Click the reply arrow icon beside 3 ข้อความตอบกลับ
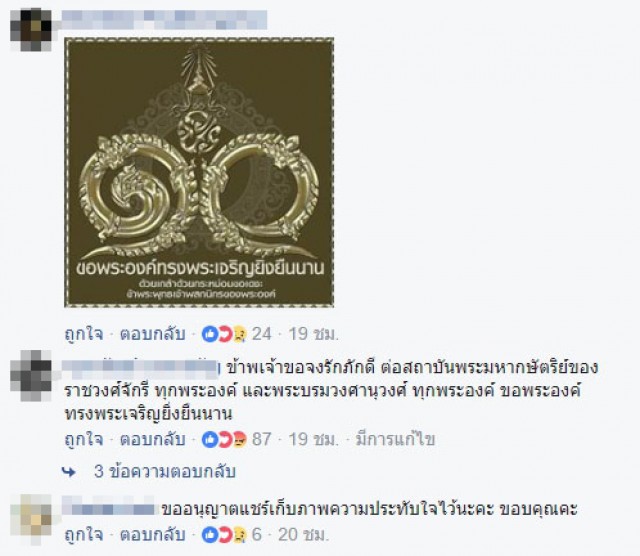The height and width of the screenshot is (556, 640). pyautogui.click(x=69, y=472)
